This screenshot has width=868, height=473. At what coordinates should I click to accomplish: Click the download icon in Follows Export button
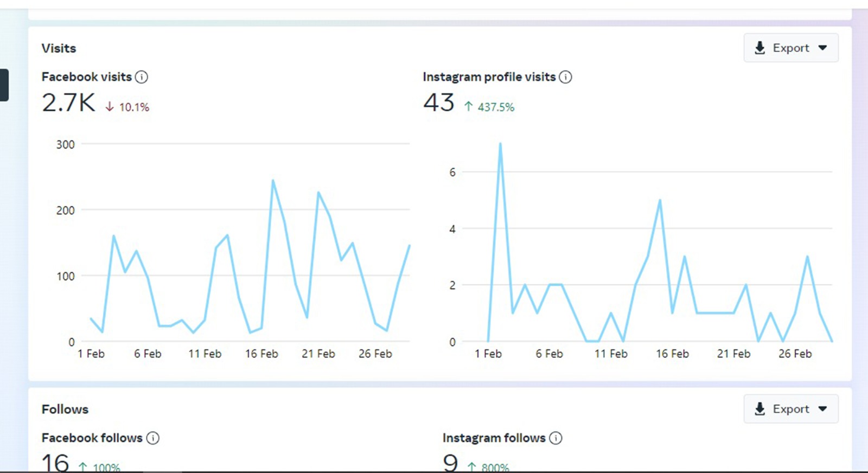[760, 409]
